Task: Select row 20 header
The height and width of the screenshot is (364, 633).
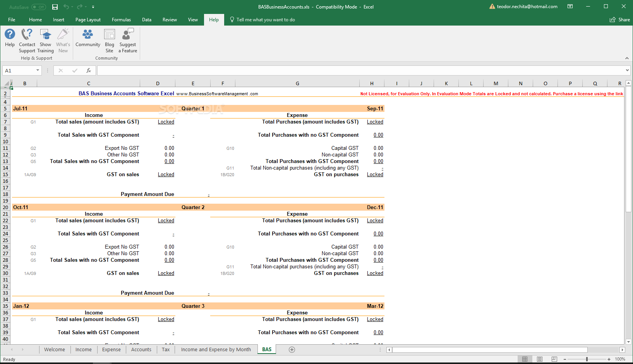Action: pyautogui.click(x=5, y=208)
